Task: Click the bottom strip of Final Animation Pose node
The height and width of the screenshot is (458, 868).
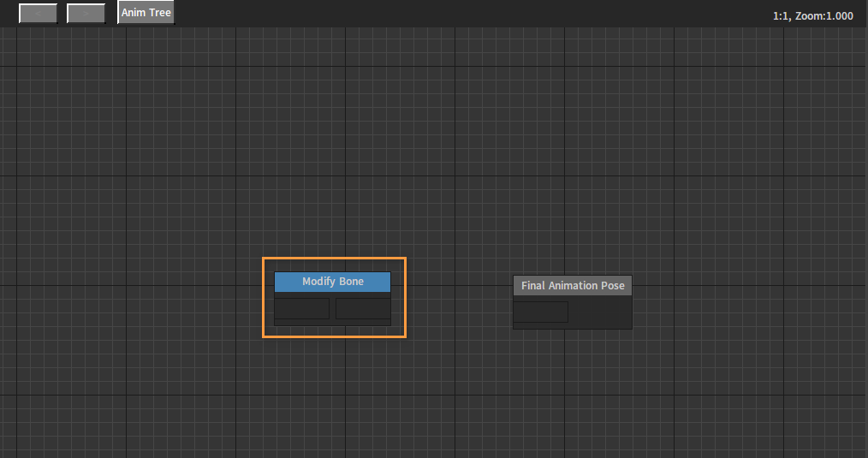Action: tap(573, 326)
